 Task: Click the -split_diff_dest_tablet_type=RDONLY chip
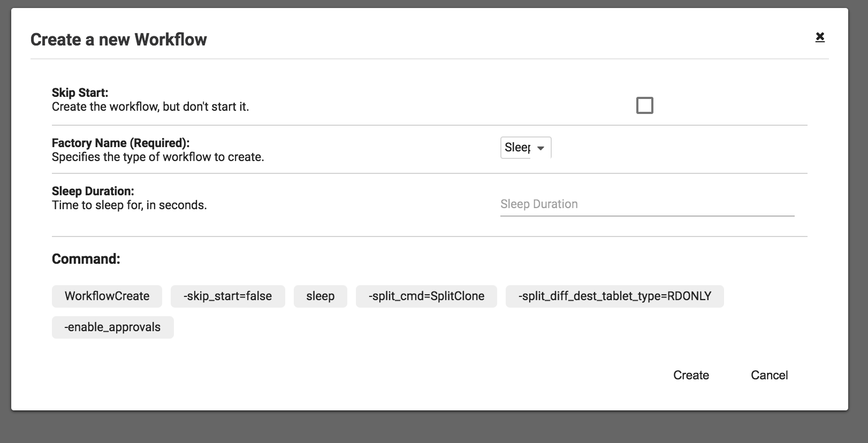tap(614, 296)
